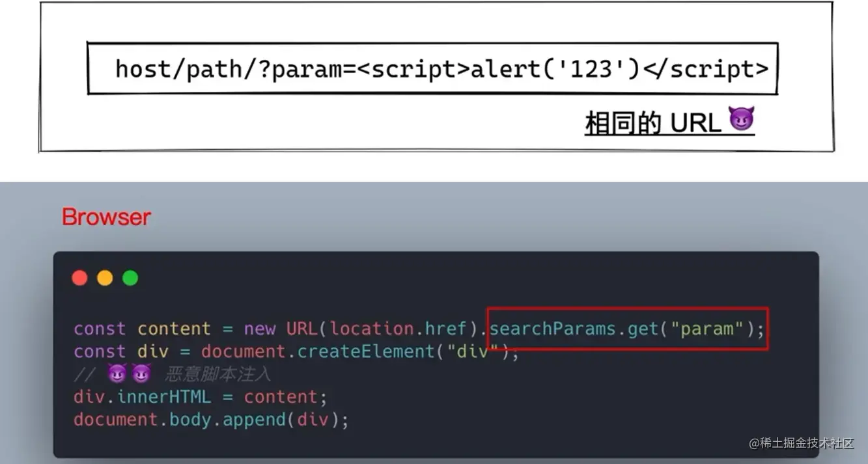Click the yellow traffic-light dot

tap(105, 278)
